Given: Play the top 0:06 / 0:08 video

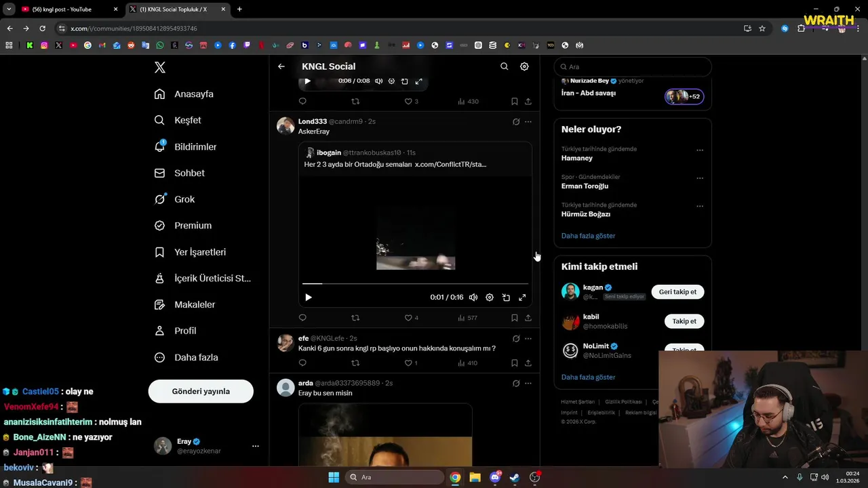Looking at the screenshot, I should pyautogui.click(x=307, y=81).
